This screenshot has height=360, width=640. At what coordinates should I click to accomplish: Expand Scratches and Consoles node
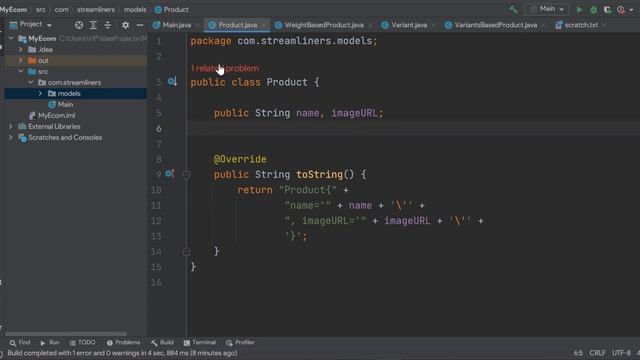pos(11,138)
